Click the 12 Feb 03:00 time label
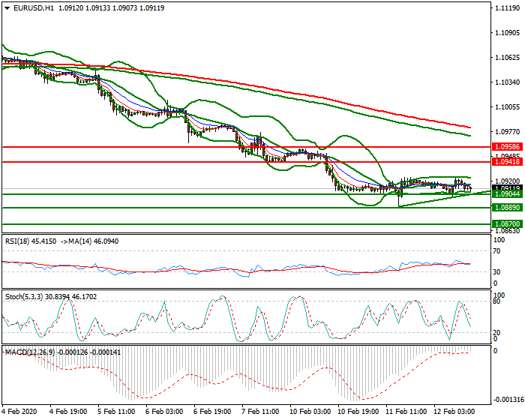 pos(454,413)
